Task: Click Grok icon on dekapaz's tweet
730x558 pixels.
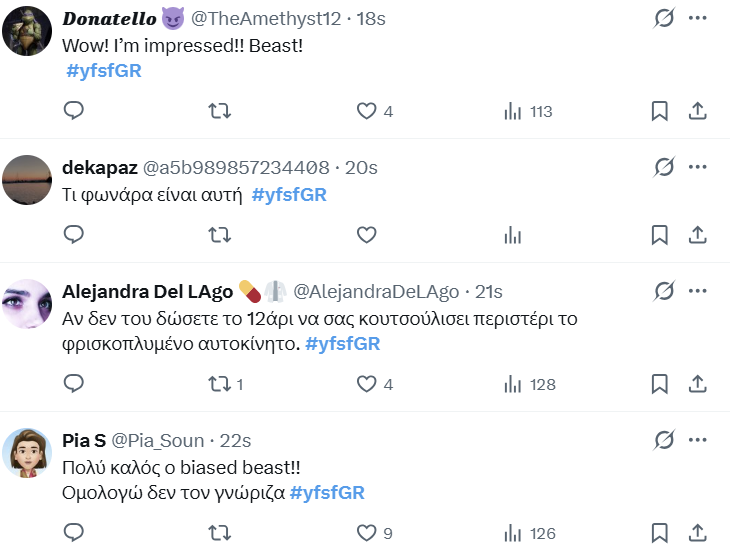Action: pyautogui.click(x=663, y=167)
